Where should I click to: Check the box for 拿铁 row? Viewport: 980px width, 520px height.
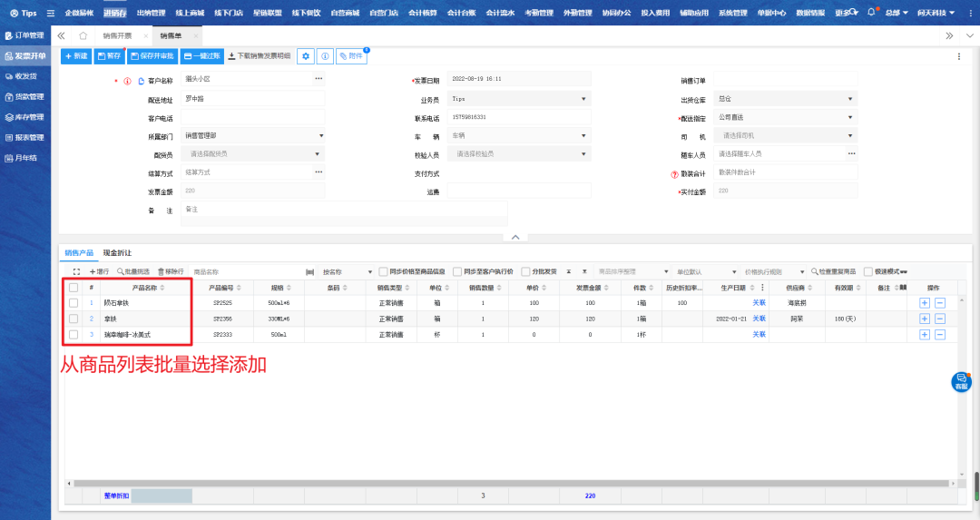tap(73, 319)
